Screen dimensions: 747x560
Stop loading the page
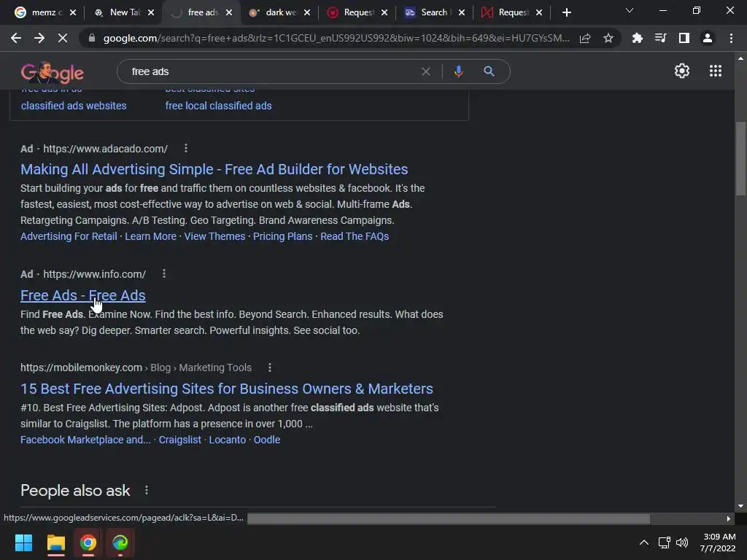click(x=63, y=38)
